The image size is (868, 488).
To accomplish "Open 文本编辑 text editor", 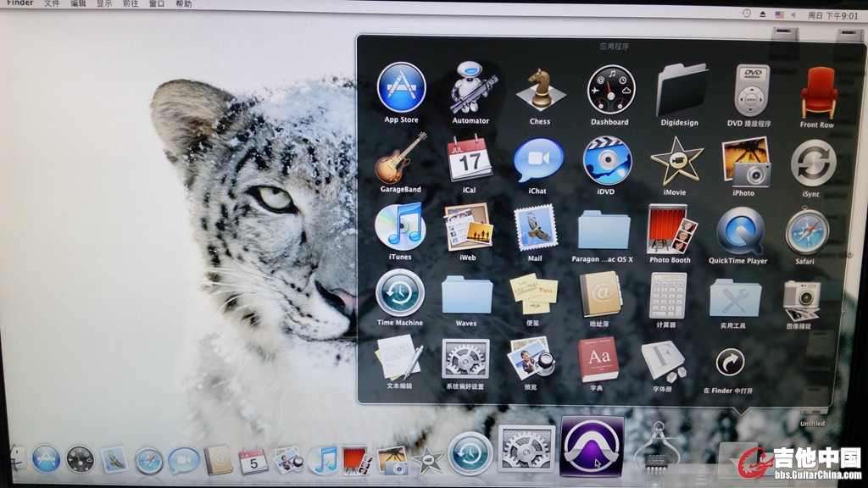I will 400,358.
